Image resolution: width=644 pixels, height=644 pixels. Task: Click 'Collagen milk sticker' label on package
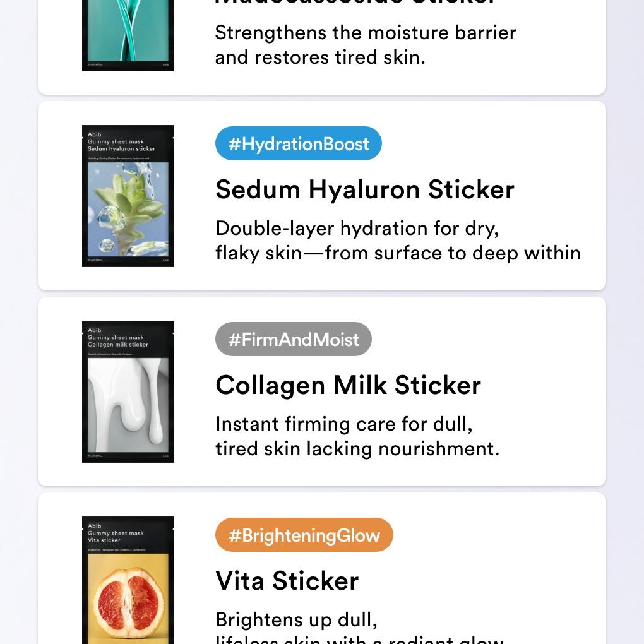[118, 345]
